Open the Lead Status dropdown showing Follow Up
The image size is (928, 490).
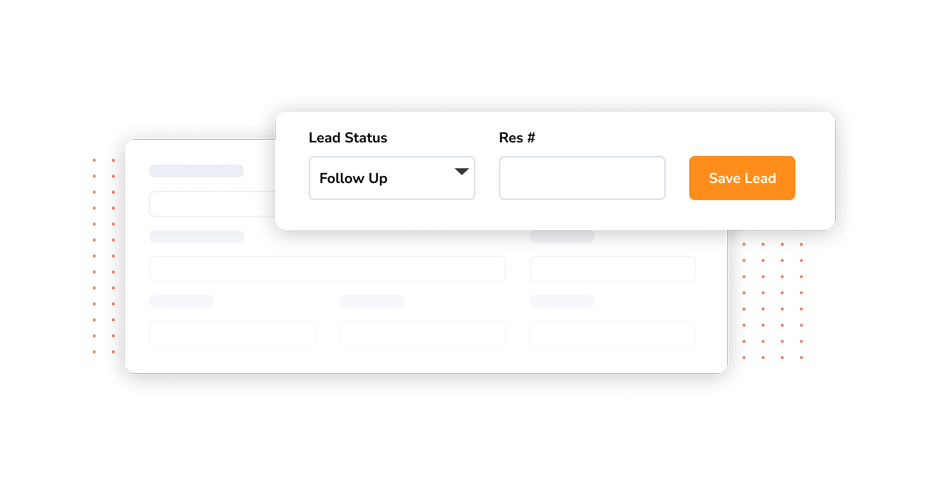coord(392,178)
